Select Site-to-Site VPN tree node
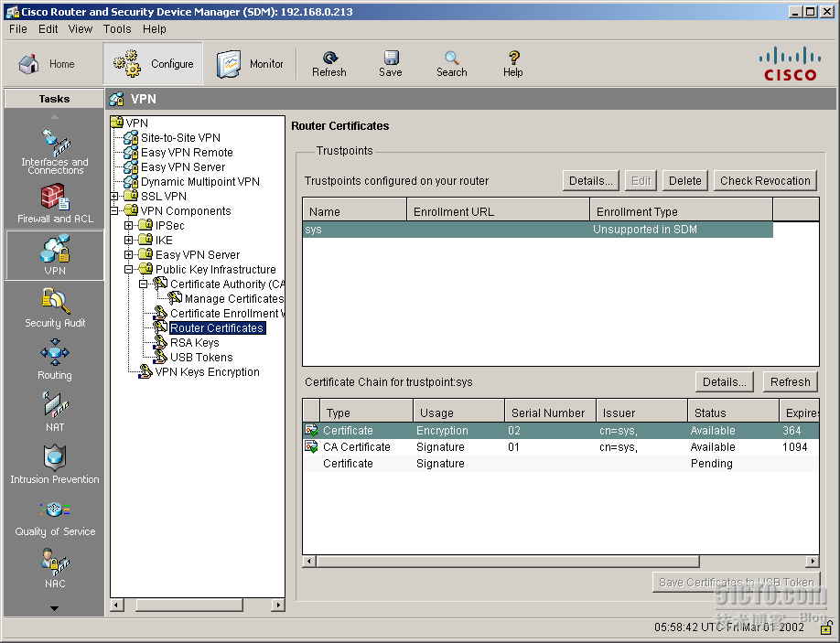 [x=180, y=137]
